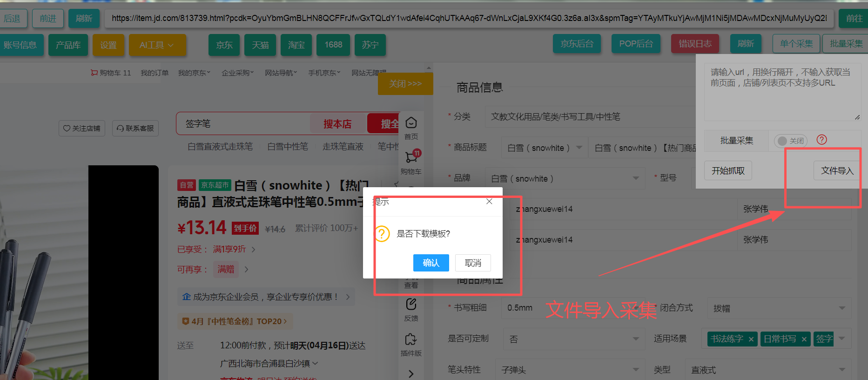This screenshot has height=380, width=868.
Task: Remove the 日常书写 tag
Action: (804, 339)
